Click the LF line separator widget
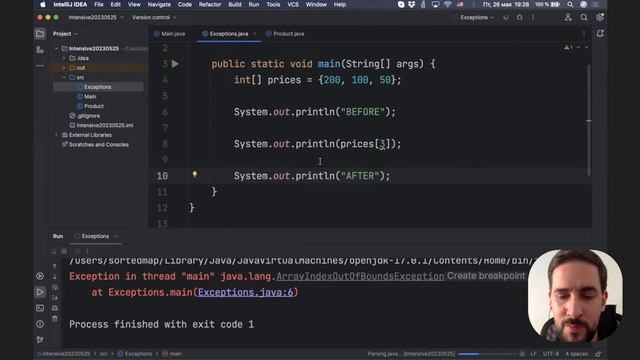The image size is (640, 360). [533, 354]
